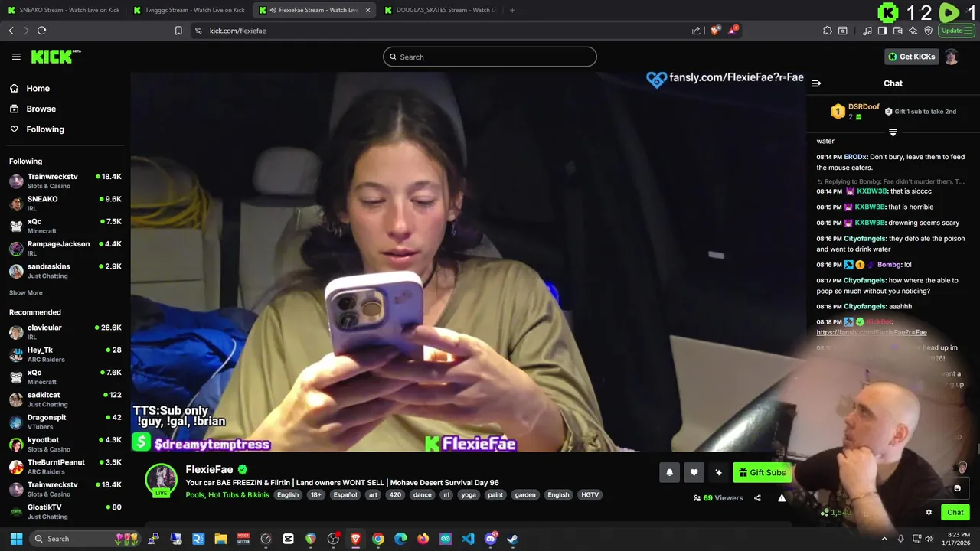Open GlostikTV recommended channel
Viewport: 980px width, 551px height.
65,511
